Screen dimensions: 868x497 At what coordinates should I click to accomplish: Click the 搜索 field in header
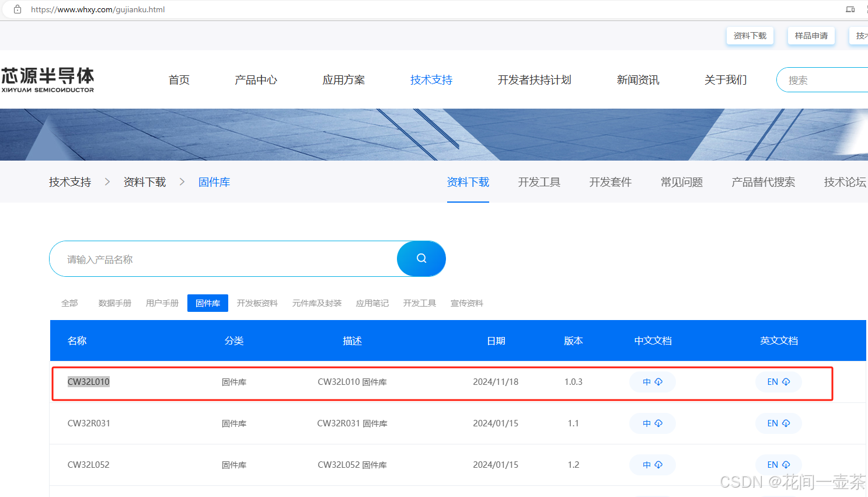(822, 80)
